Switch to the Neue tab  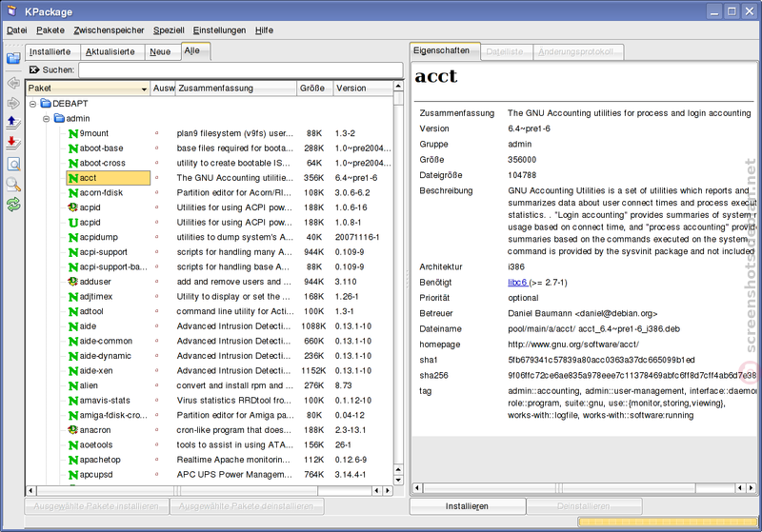161,52
